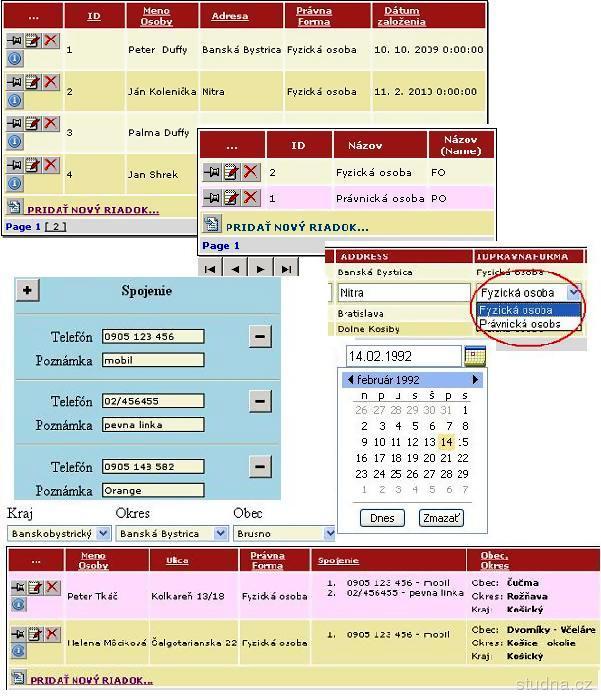Select day 14 in február 1992 calendar
The width and height of the screenshot is (601, 696).
pyautogui.click(x=447, y=442)
